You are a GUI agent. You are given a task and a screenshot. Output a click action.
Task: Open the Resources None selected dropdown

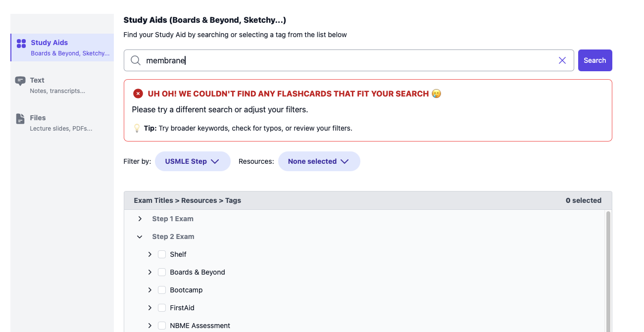[319, 161]
